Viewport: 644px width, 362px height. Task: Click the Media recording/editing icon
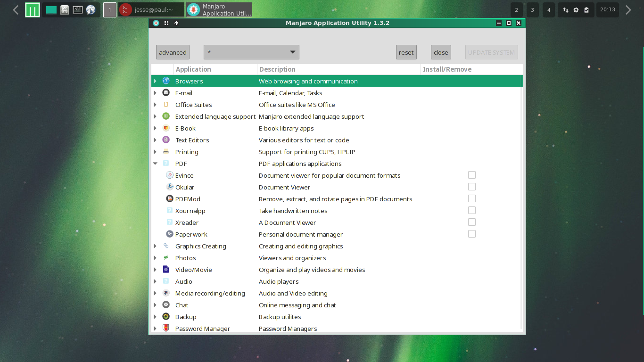coord(166,293)
